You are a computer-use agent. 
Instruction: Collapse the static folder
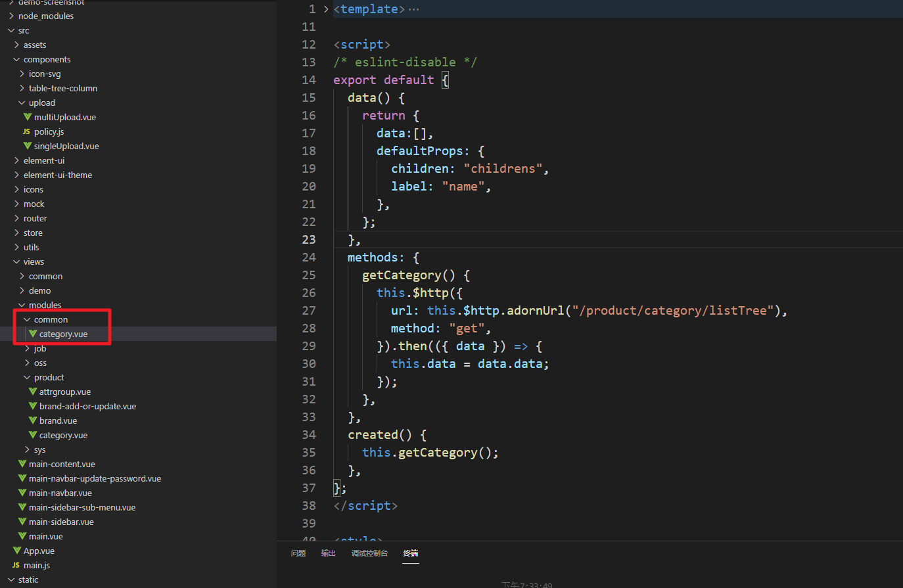(x=11, y=579)
